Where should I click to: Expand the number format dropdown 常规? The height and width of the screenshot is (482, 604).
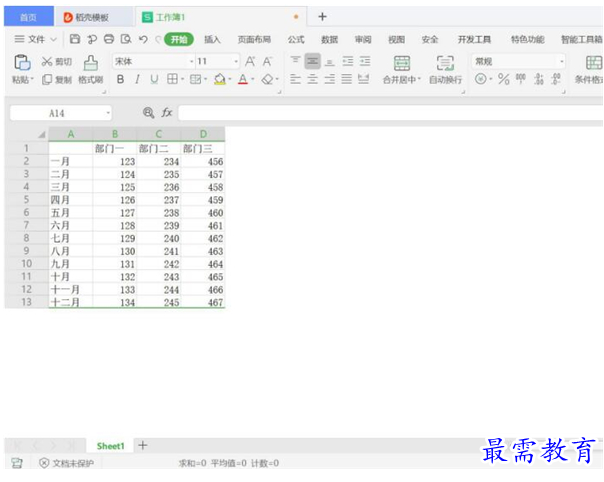tap(562, 62)
